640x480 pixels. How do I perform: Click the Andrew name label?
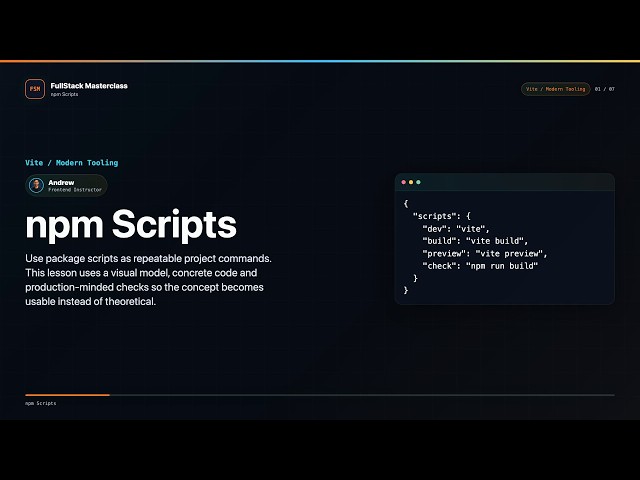click(61, 182)
